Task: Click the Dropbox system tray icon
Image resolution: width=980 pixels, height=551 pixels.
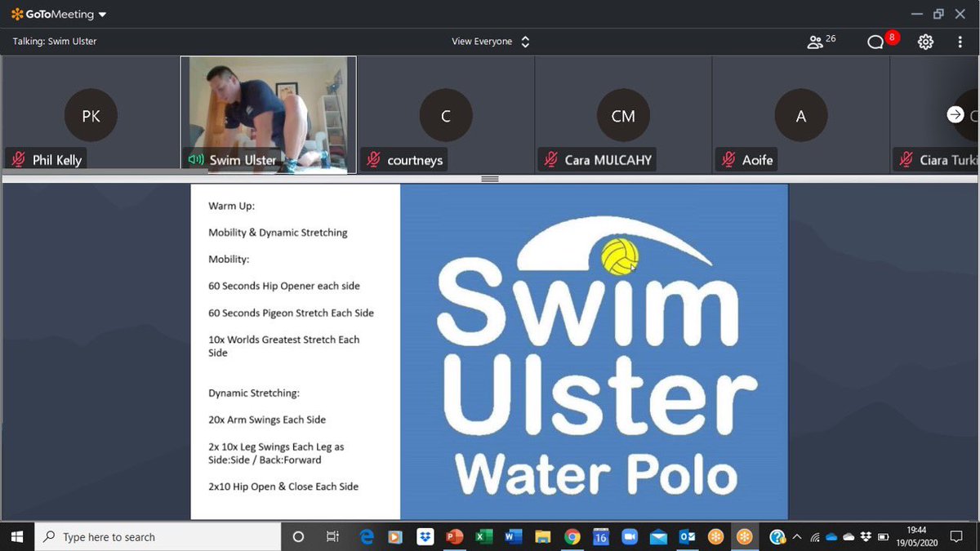Action: 866,536
